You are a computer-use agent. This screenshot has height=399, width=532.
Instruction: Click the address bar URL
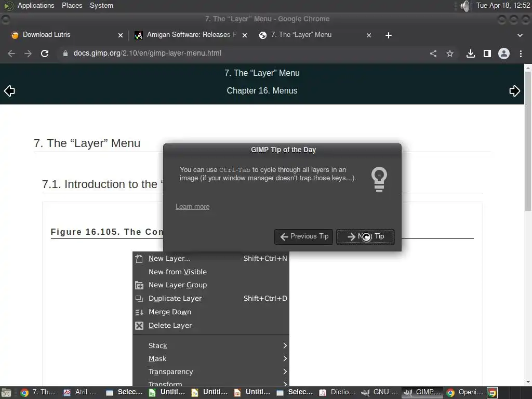[x=147, y=54]
